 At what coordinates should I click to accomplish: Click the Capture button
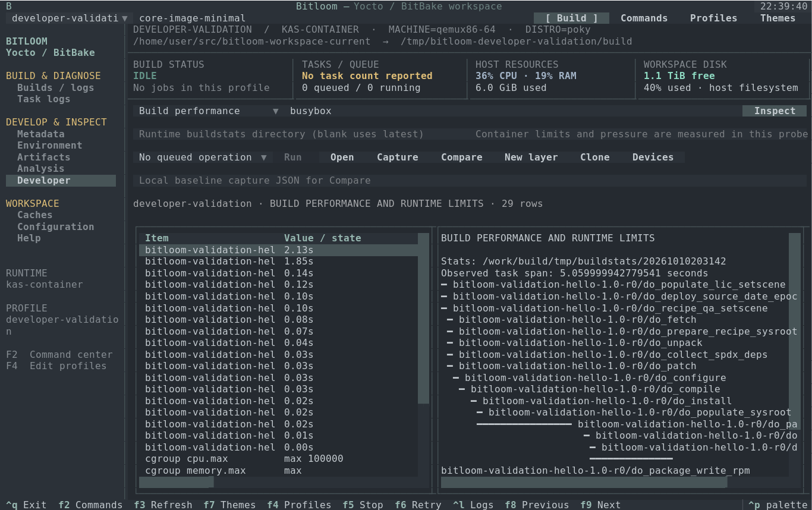[397, 158]
